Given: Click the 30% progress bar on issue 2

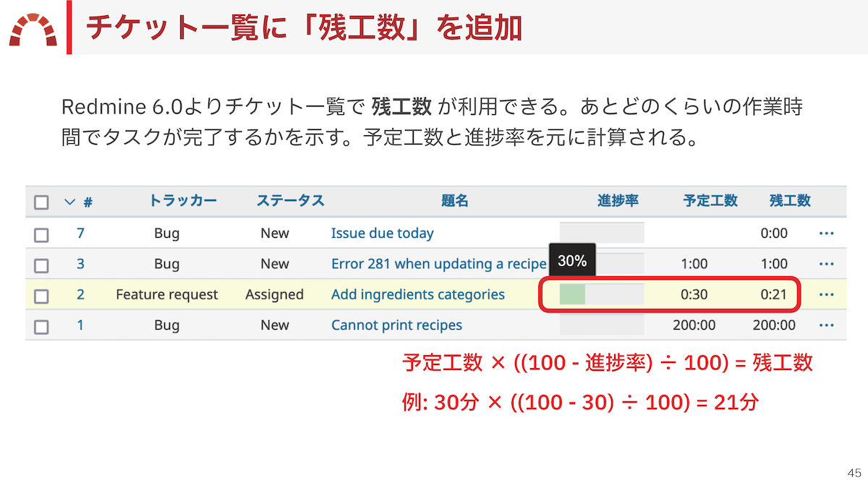Looking at the screenshot, I should click(601, 294).
